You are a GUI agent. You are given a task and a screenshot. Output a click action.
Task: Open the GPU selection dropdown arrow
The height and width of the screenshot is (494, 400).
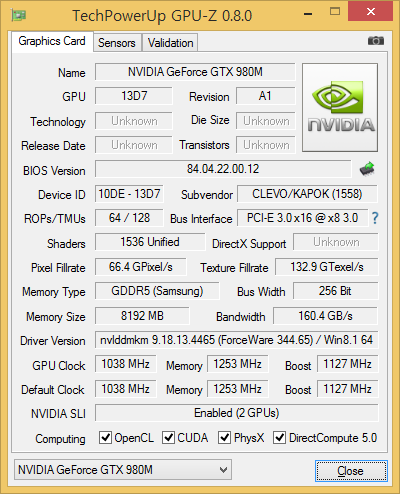coord(223,470)
